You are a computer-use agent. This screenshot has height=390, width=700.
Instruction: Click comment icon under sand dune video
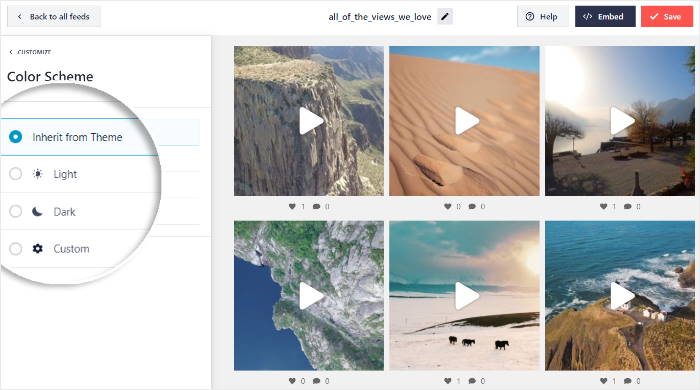tap(472, 206)
